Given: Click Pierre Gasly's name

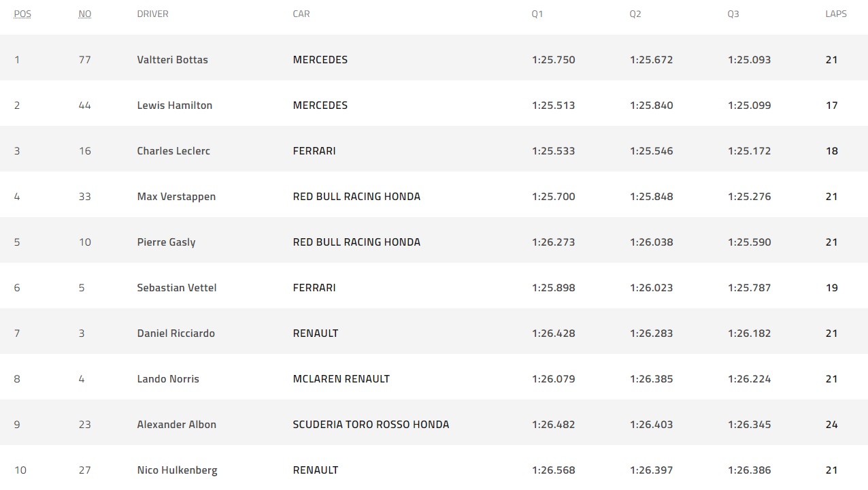Looking at the screenshot, I should click(166, 242).
